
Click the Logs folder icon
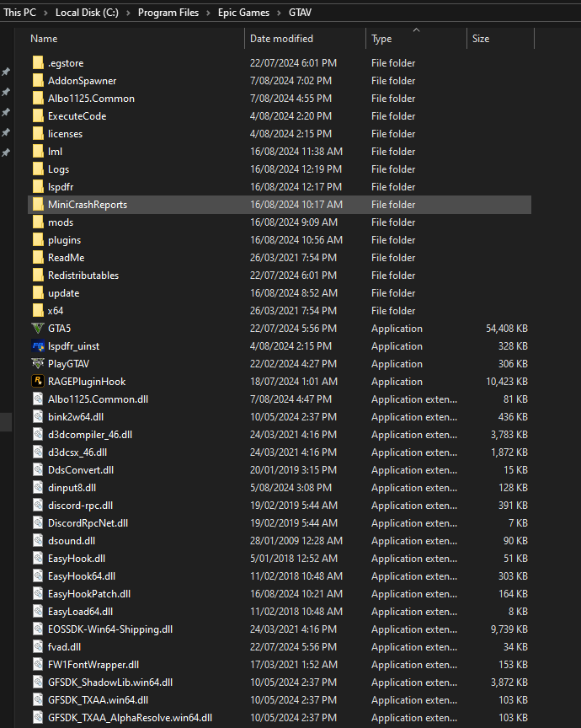pyautogui.click(x=38, y=169)
